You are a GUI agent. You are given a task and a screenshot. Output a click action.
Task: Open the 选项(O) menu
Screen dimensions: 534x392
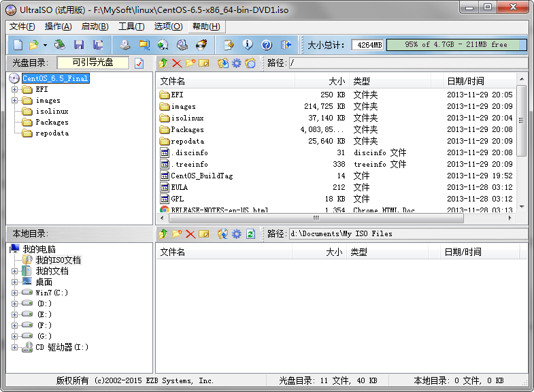click(x=168, y=27)
